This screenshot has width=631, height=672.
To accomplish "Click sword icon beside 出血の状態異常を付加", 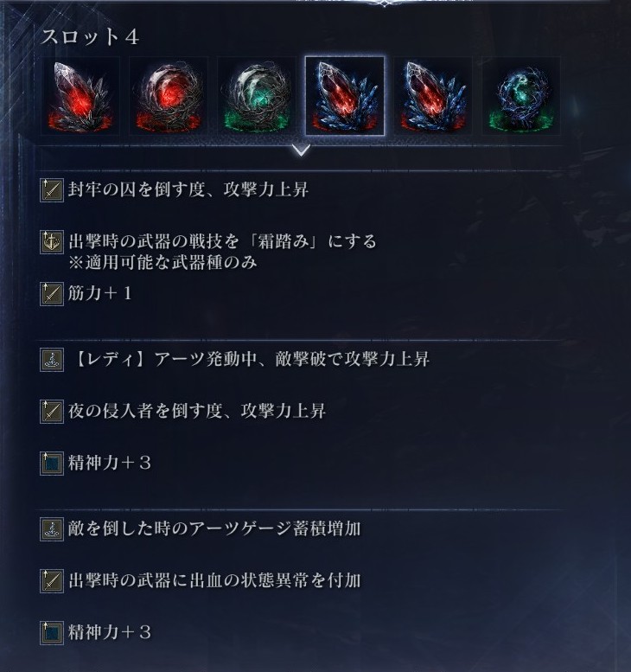I will (x=52, y=581).
